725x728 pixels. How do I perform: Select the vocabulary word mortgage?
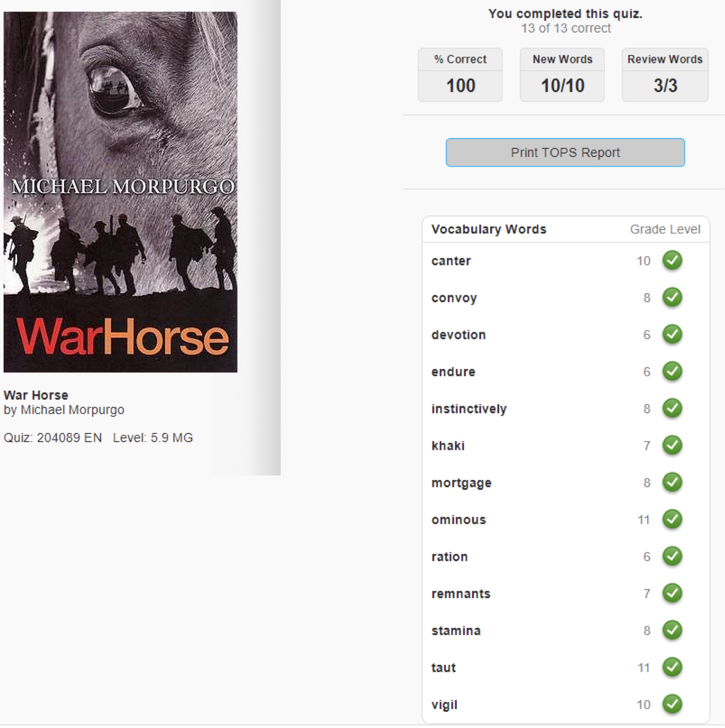(461, 483)
